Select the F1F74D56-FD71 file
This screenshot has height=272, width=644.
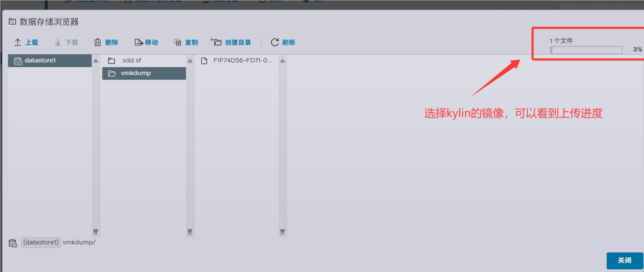point(242,60)
